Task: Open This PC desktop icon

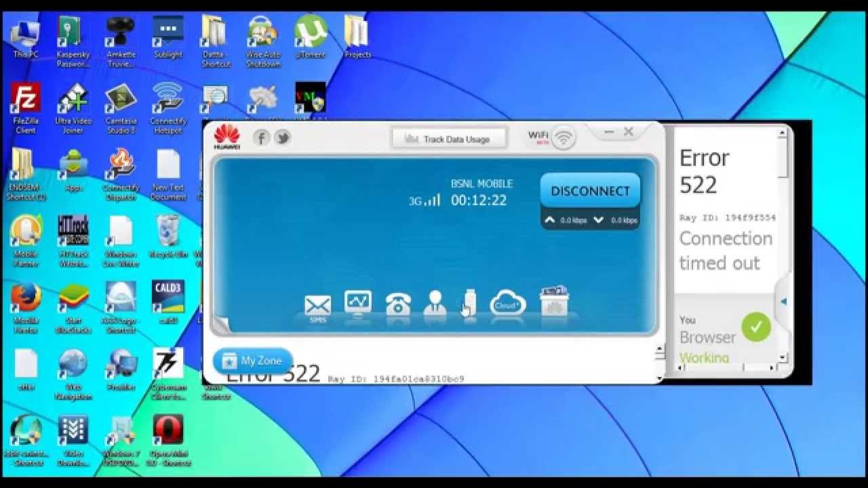Action: pos(26,39)
